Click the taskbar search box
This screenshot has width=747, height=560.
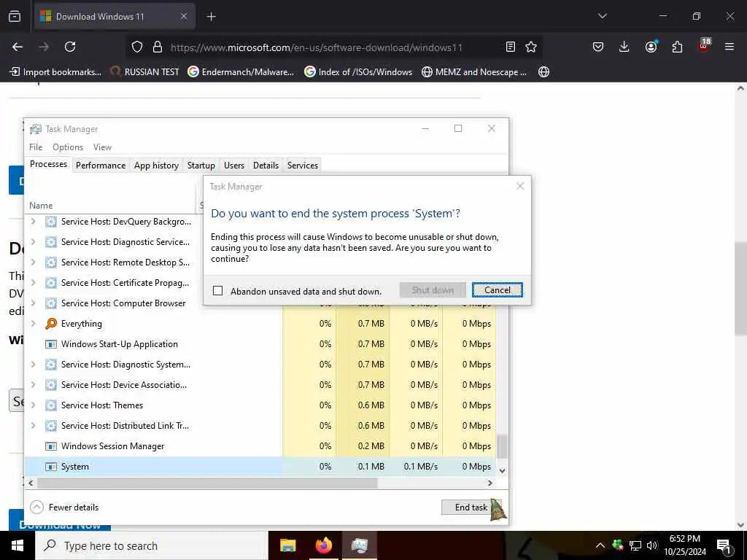pos(152,545)
